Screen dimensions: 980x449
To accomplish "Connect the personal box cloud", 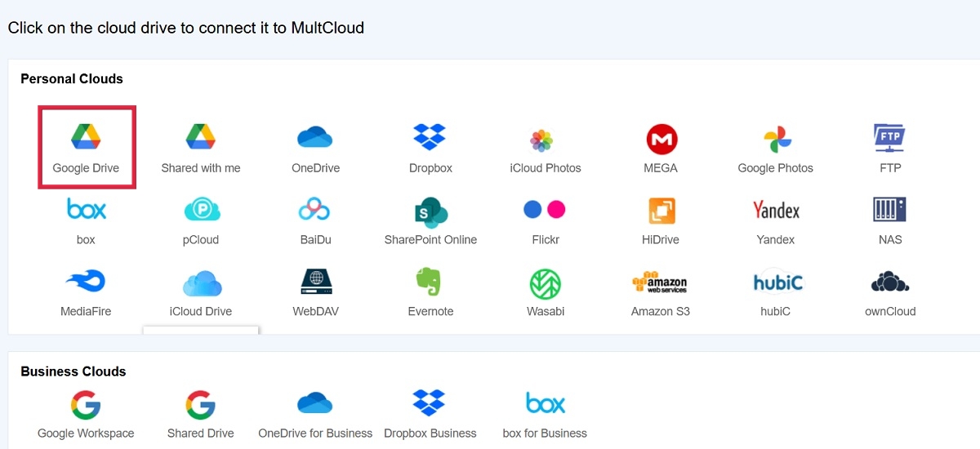I will [x=86, y=220].
